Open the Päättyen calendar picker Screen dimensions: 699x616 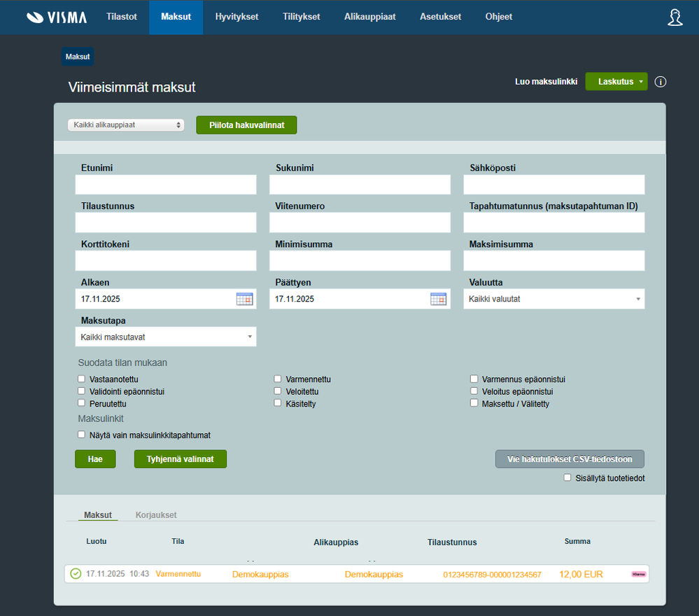(x=438, y=299)
